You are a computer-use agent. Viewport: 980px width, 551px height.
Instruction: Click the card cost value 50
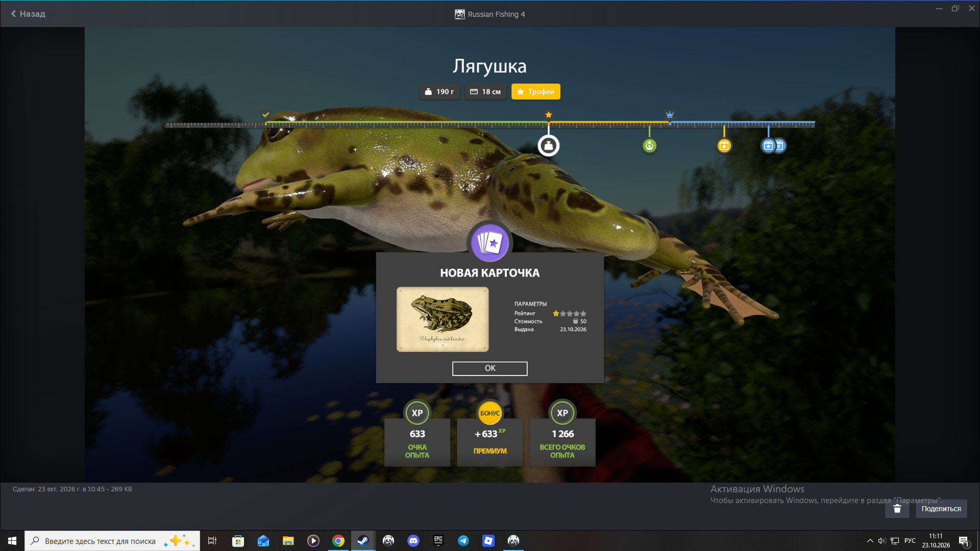point(583,321)
